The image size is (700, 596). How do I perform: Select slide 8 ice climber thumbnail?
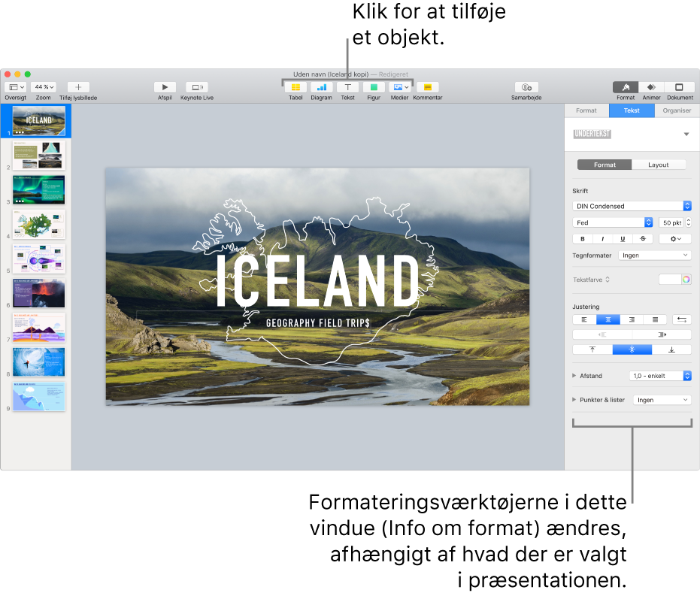pyautogui.click(x=39, y=362)
